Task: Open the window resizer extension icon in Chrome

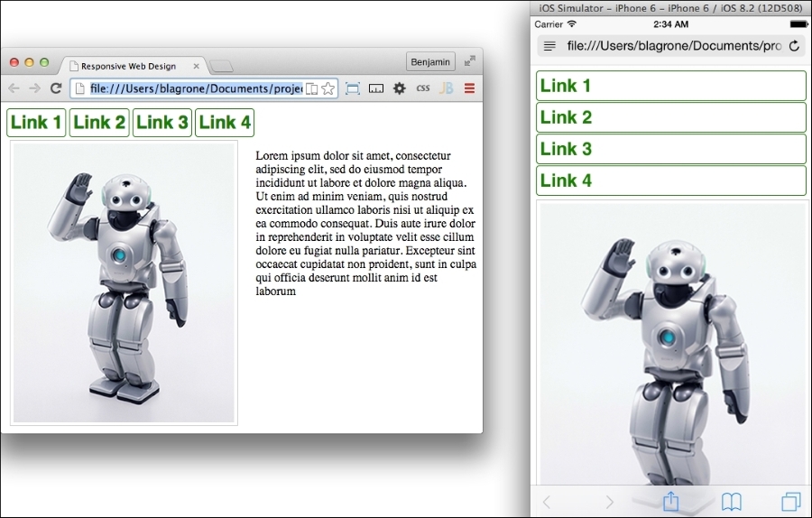Action: (x=376, y=88)
